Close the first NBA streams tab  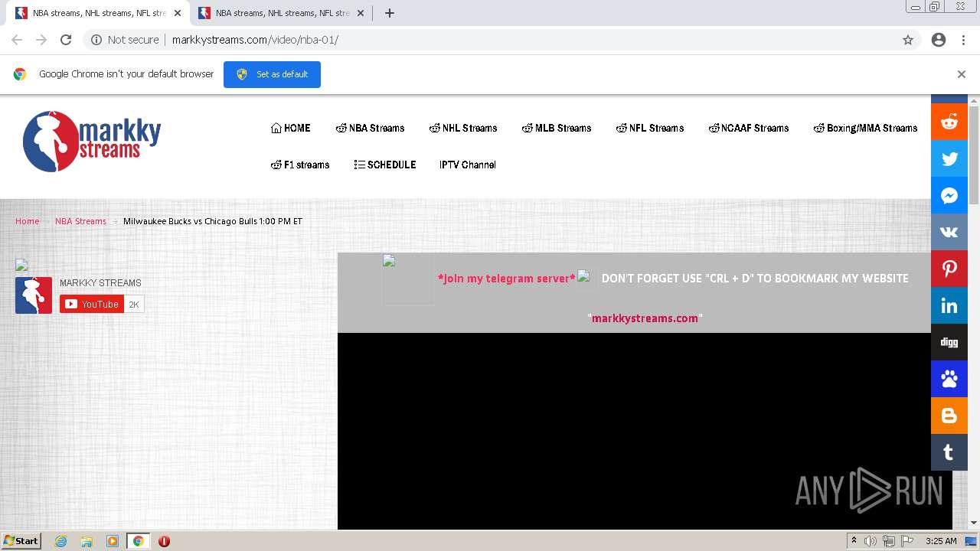(x=178, y=13)
